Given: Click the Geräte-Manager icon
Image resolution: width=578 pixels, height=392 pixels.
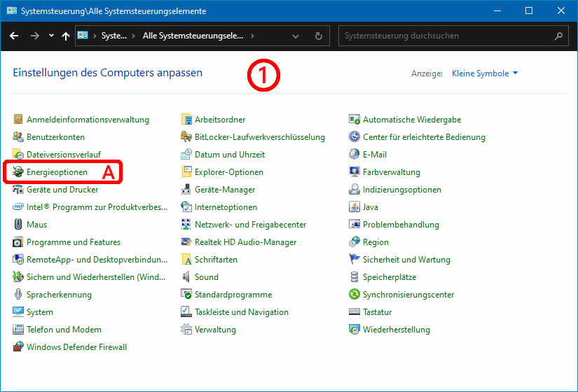Looking at the screenshot, I should click(x=186, y=190).
